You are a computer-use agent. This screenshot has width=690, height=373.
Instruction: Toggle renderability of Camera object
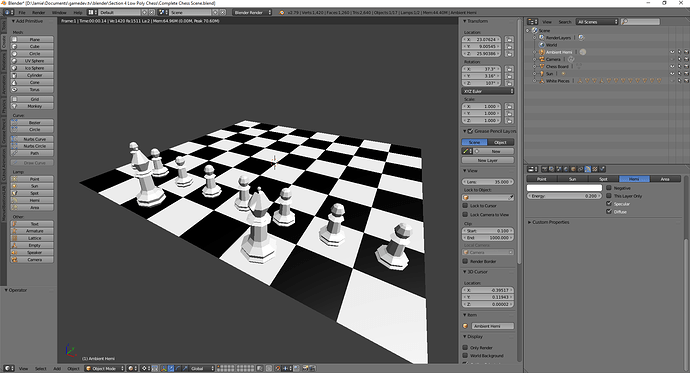pyautogui.click(x=686, y=59)
